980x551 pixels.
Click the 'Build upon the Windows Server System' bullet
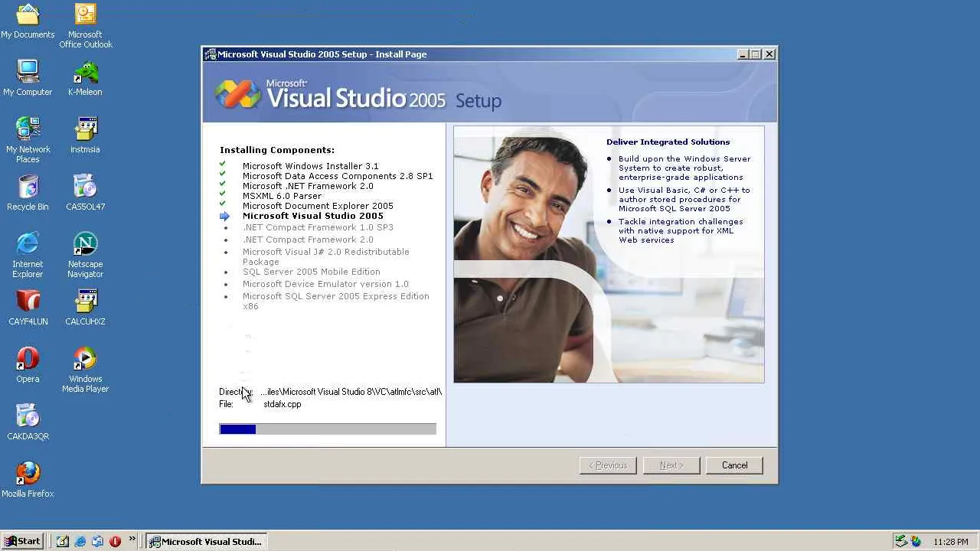(684, 168)
